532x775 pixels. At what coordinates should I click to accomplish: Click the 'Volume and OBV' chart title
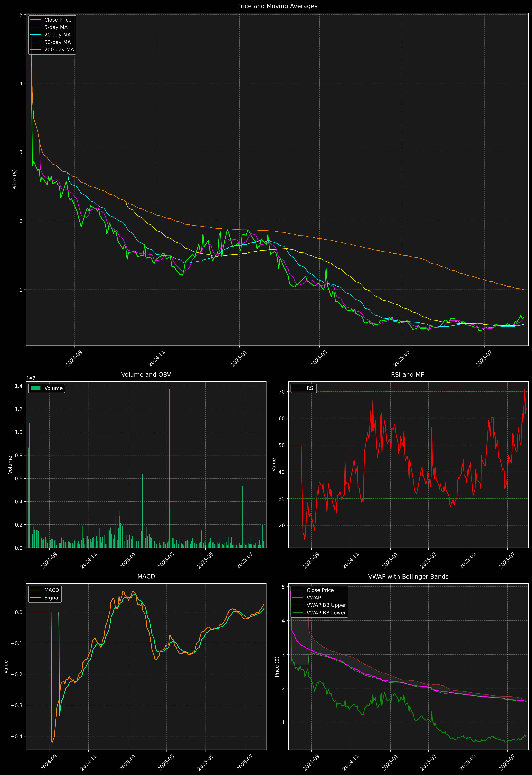[x=146, y=374]
